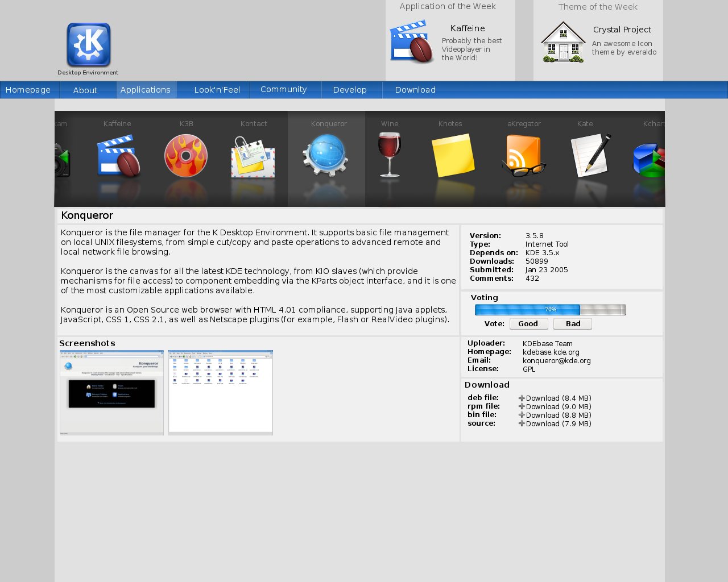The height and width of the screenshot is (582, 728).
Task: Click the plus icon beside the rpm file download
Action: (x=522, y=407)
